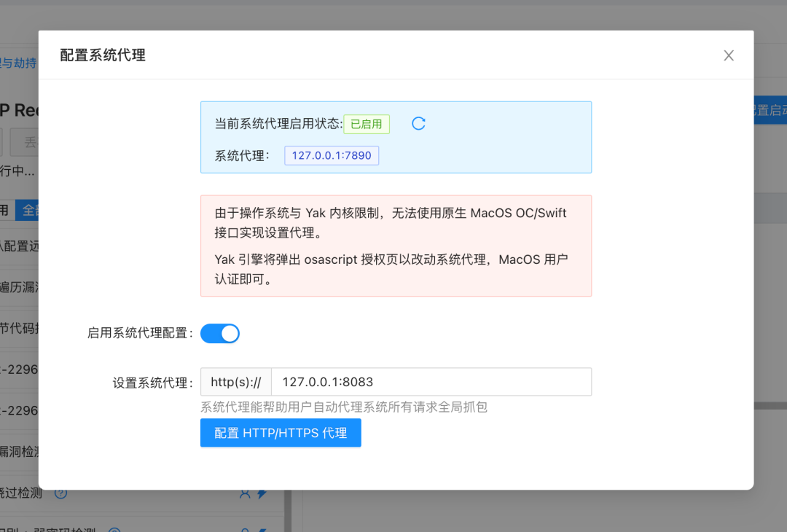787x532 pixels.
Task: Click the lightning icon in 绕过检测 row
Action: coord(261,493)
